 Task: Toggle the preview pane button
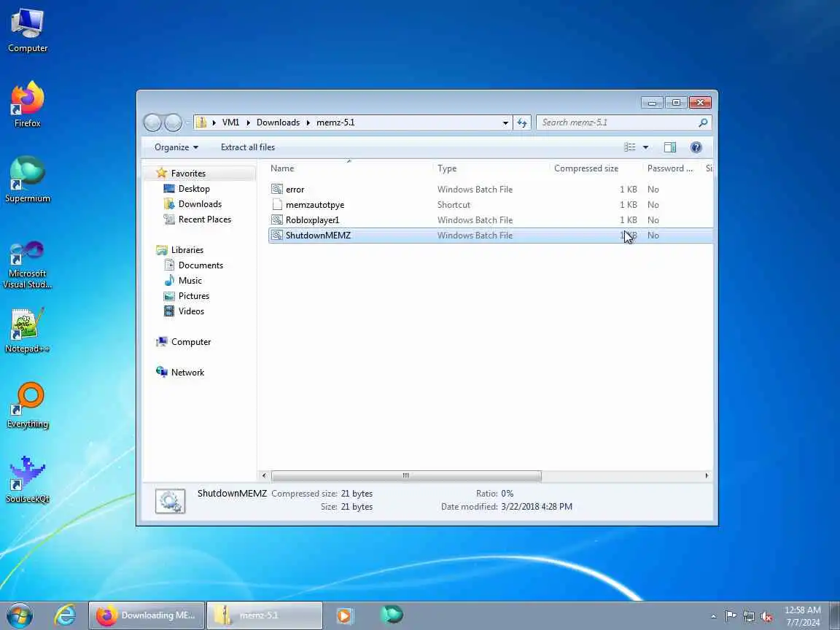pyautogui.click(x=669, y=147)
